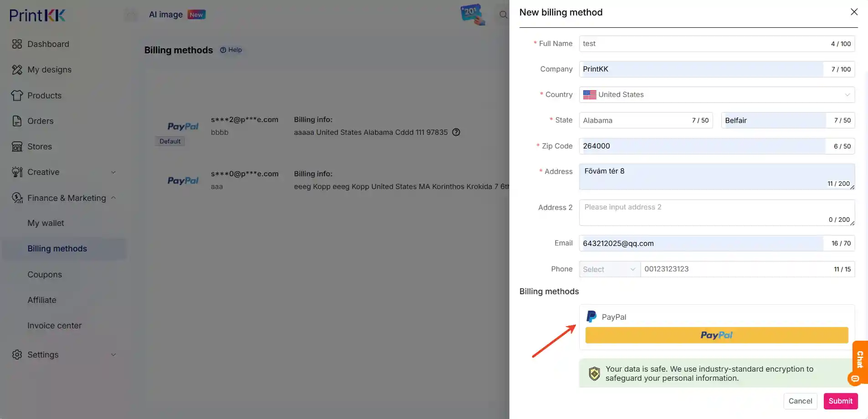Click the search magnifier icon
This screenshot has height=419, width=868.
pyautogui.click(x=503, y=14)
